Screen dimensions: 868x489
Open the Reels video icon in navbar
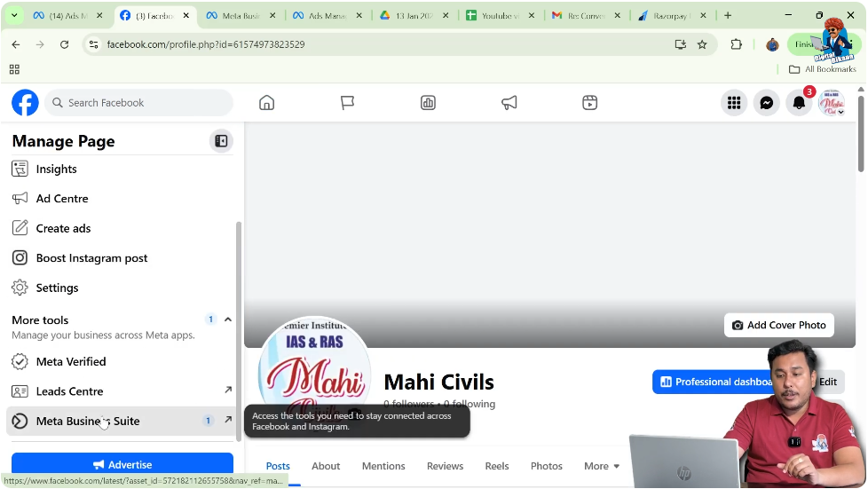(x=589, y=103)
